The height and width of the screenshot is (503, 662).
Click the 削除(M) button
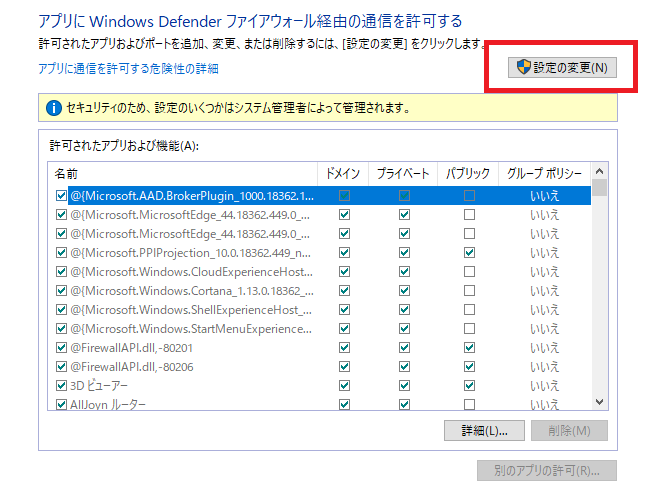coord(569,431)
